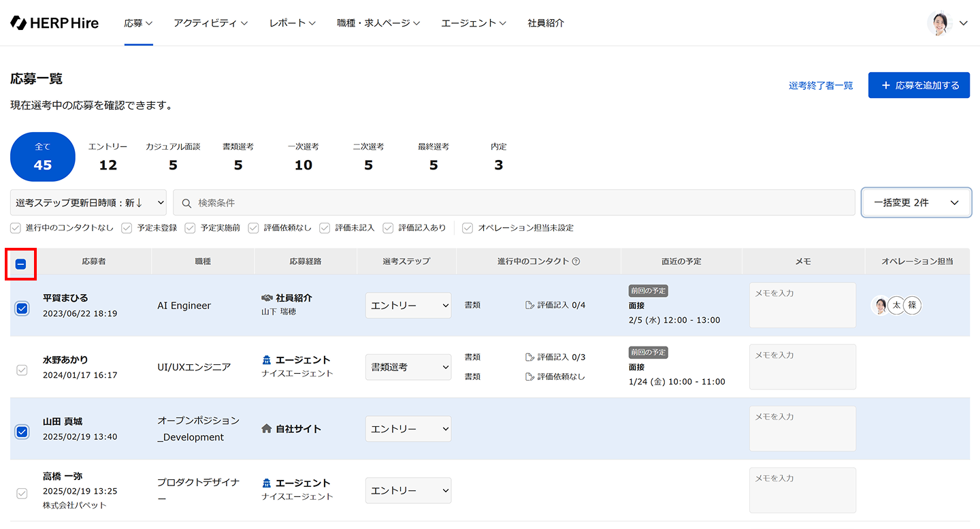The width and height of the screenshot is (980, 529).
Task: Uncheck the checkbox for 平賀まひる
Action: tap(22, 308)
